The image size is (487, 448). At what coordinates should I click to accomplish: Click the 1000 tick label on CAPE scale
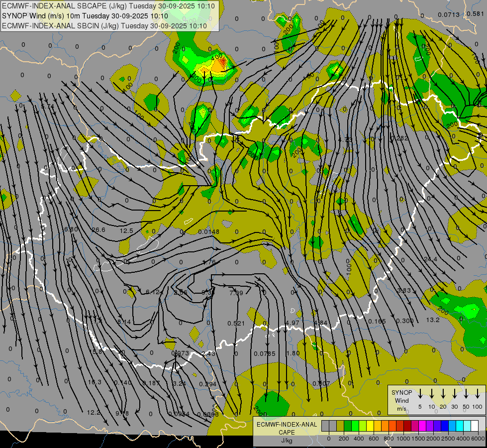click(403, 439)
